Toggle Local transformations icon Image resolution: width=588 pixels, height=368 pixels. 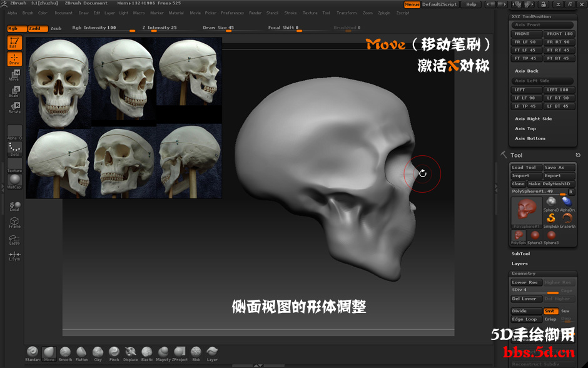14,207
